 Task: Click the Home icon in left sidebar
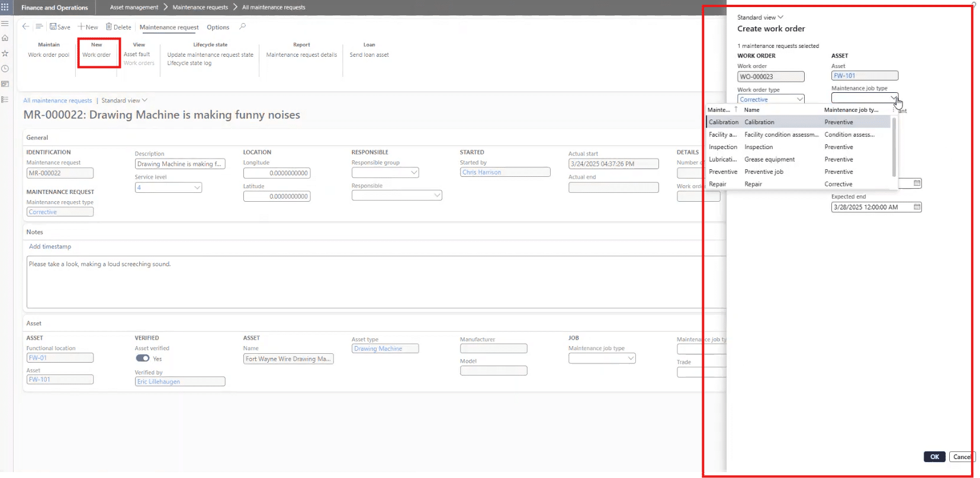5,38
